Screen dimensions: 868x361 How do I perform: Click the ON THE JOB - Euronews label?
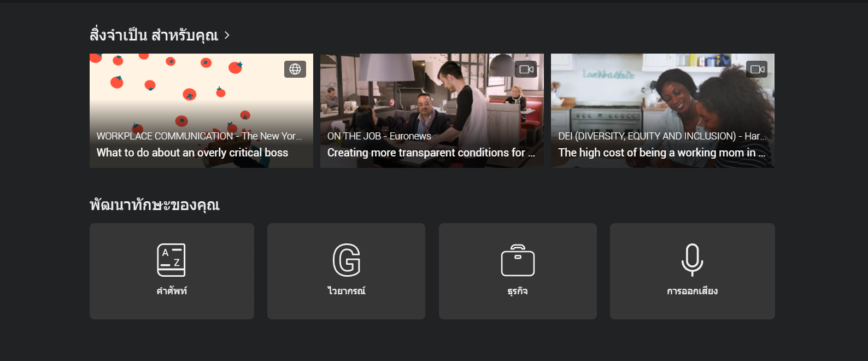click(379, 136)
